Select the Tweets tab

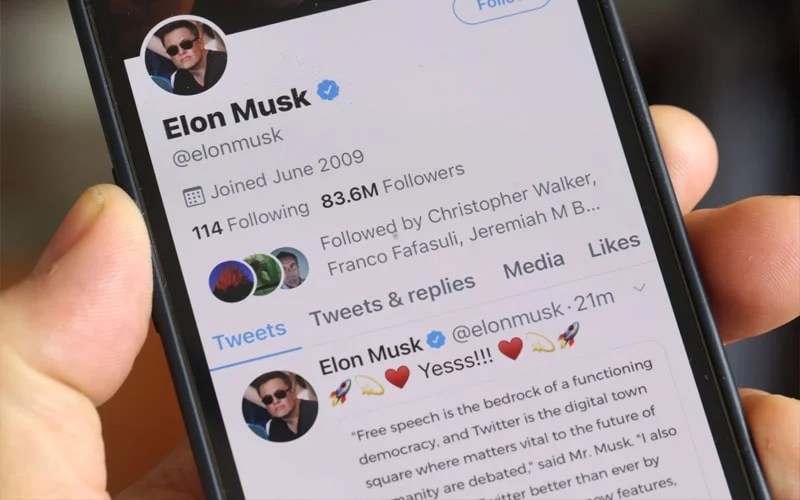pos(249,336)
